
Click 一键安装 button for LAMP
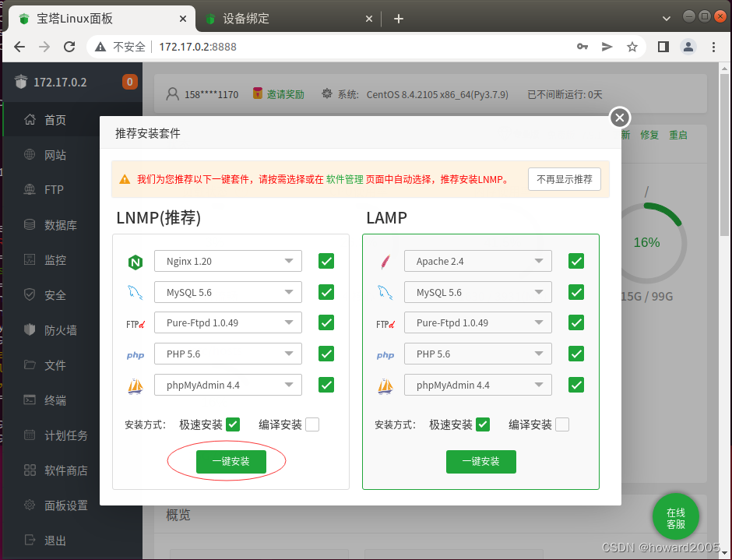(480, 461)
